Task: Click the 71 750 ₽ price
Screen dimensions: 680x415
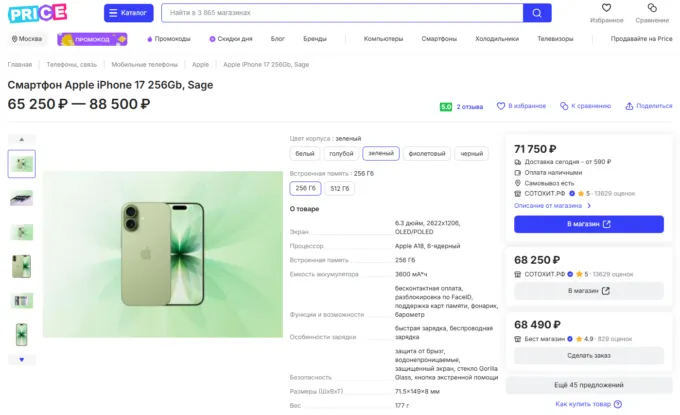Action: pos(535,149)
